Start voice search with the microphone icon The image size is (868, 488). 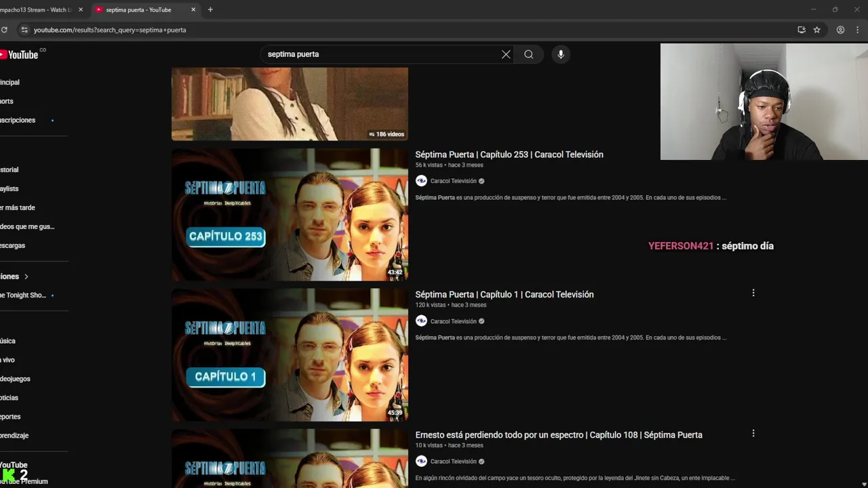click(x=561, y=54)
